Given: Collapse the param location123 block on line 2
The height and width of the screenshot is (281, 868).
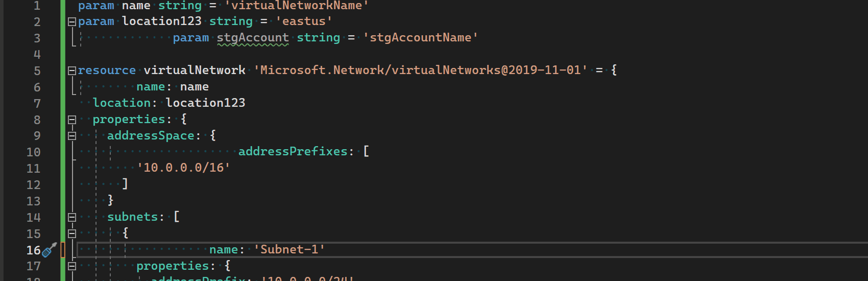Looking at the screenshot, I should pyautogui.click(x=72, y=21).
